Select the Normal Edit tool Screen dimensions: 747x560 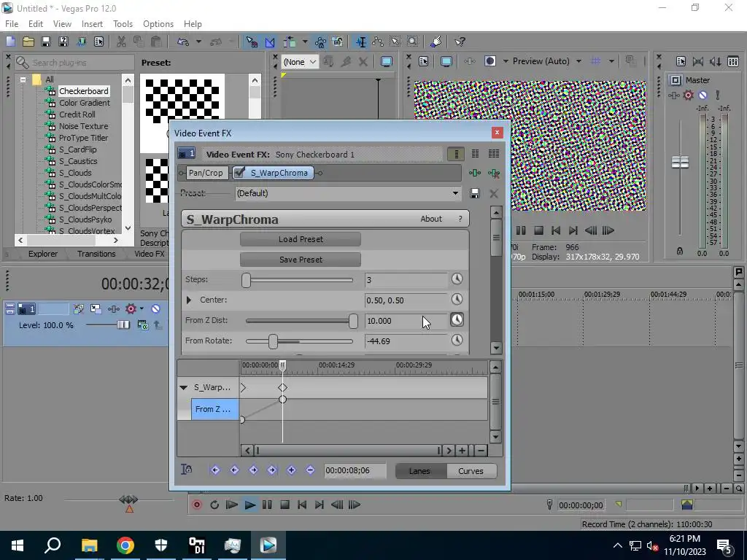(361, 42)
